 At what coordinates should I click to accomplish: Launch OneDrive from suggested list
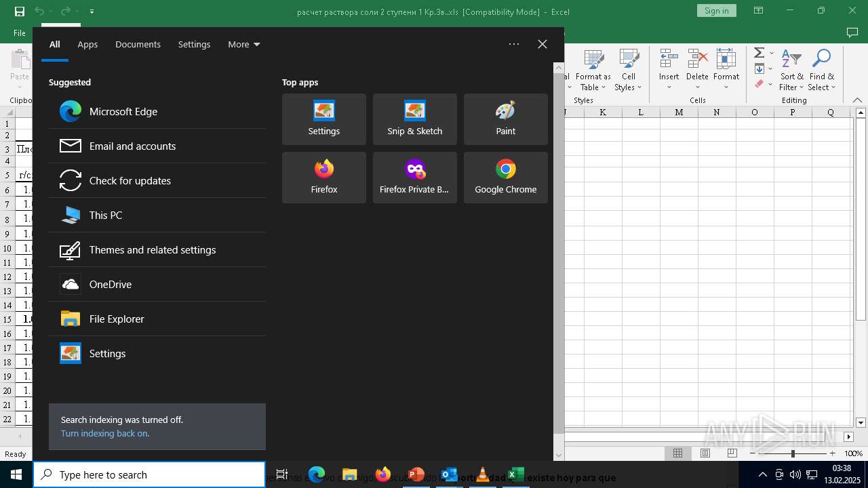pos(157,284)
